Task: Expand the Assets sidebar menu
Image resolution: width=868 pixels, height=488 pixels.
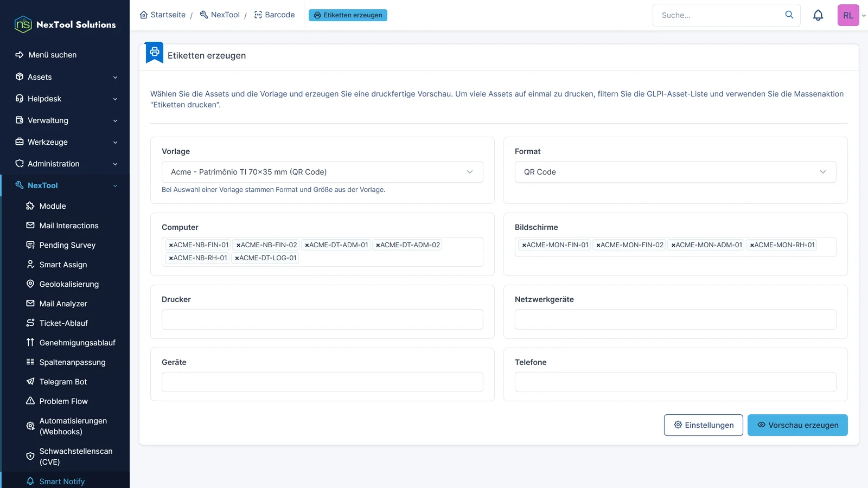Action: (x=65, y=77)
